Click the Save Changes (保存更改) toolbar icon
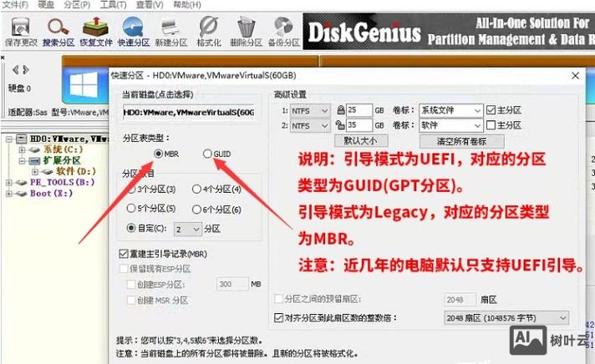Viewport: 595px width, 364px height. click(21, 32)
